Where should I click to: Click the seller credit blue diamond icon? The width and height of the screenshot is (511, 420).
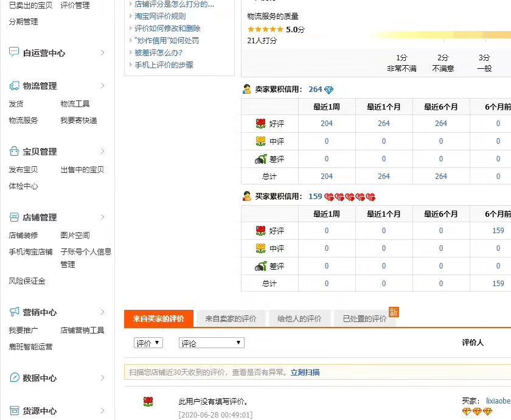(x=329, y=89)
